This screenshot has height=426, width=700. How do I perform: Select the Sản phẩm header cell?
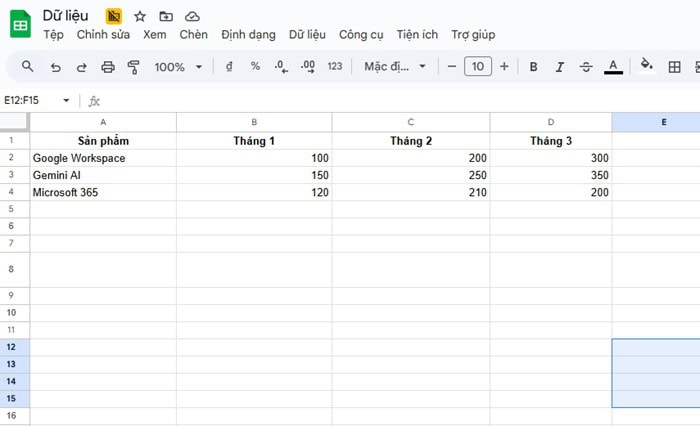tap(103, 141)
